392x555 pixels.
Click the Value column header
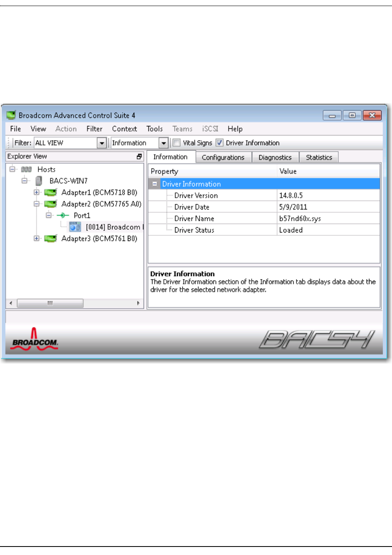[328, 171]
